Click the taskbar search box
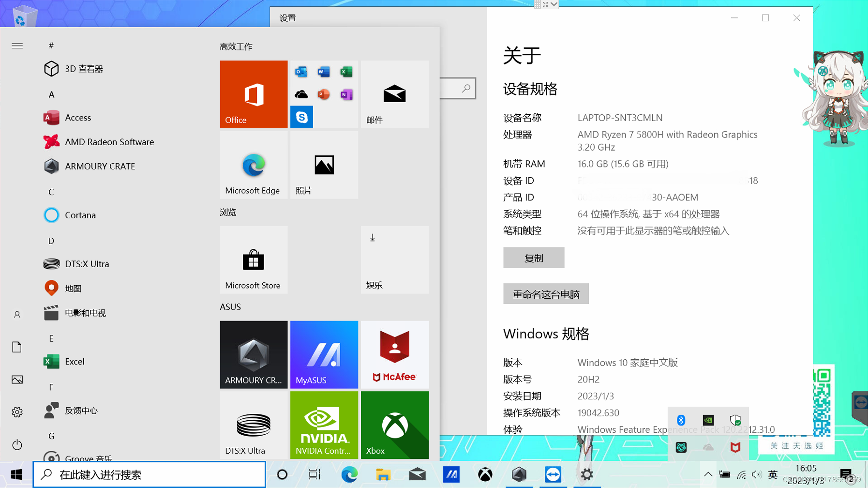Viewport: 868px width, 488px height. tap(149, 474)
